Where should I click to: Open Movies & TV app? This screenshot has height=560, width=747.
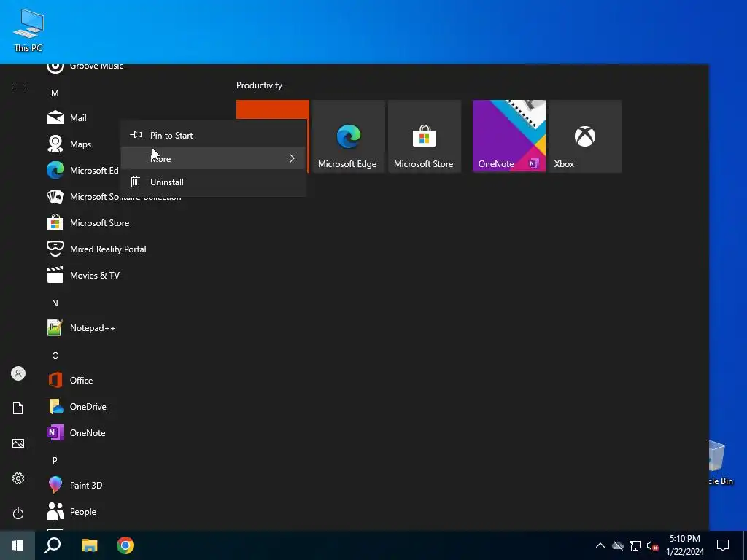(x=83, y=275)
